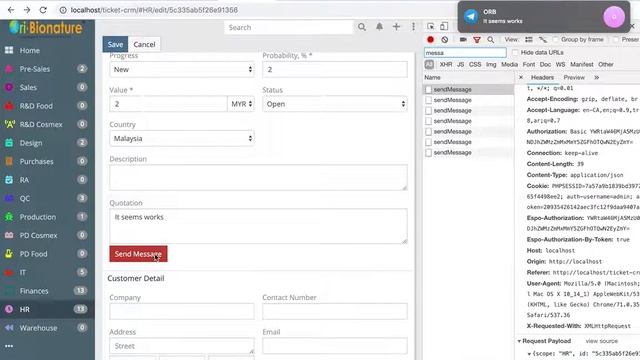Collapse the Request Payload section
640x360 pixels.
click(x=519, y=341)
